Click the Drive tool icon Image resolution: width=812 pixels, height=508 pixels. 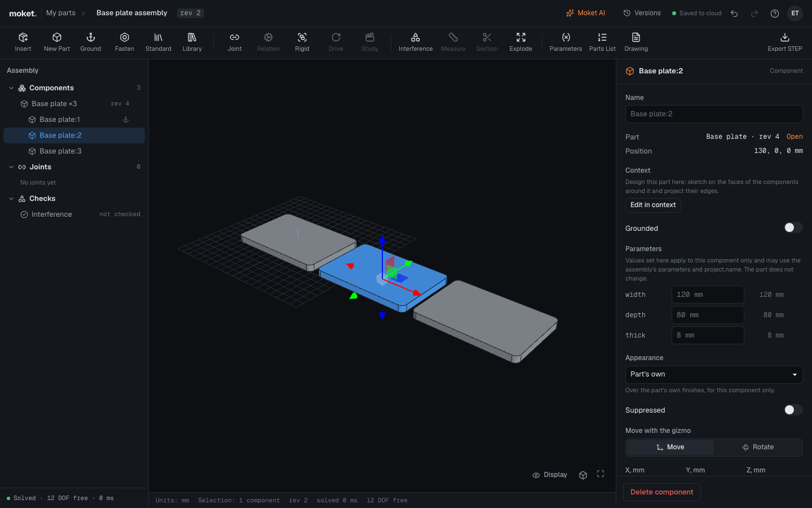336,37
